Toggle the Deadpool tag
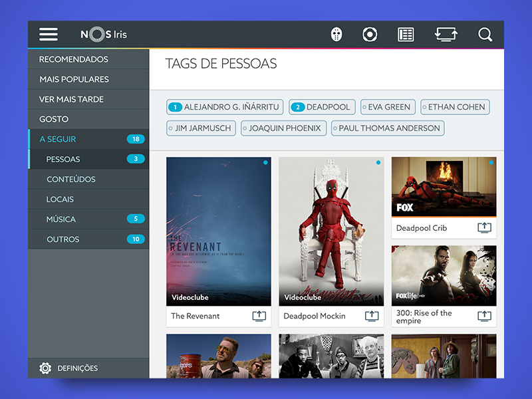The height and width of the screenshot is (399, 532). 322,107
